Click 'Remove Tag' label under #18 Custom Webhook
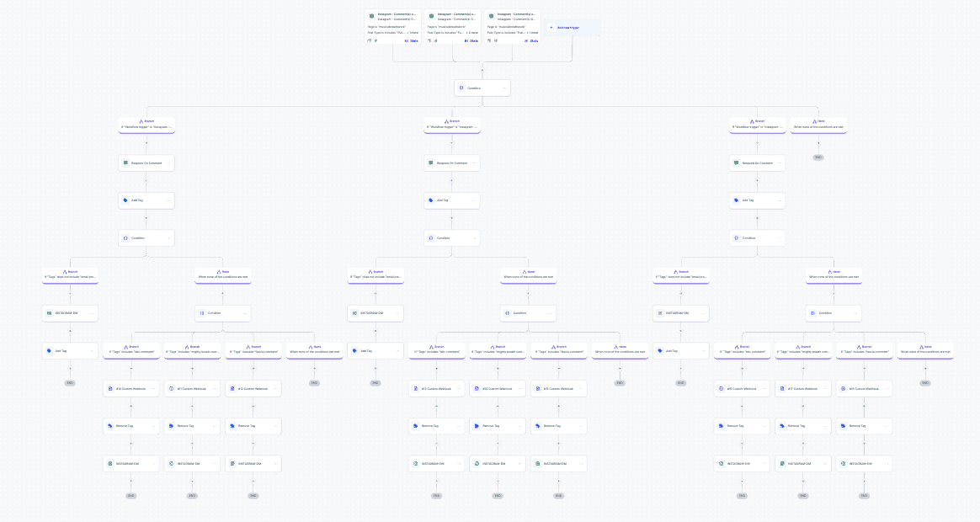 (x=857, y=426)
